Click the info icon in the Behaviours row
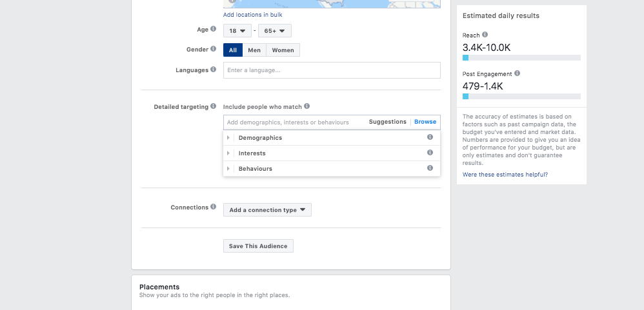This screenshot has width=644, height=310. [430, 168]
